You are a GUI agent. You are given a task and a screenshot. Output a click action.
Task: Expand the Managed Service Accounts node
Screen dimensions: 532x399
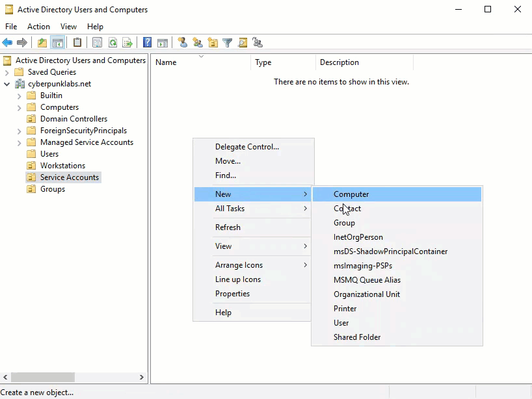(20, 142)
